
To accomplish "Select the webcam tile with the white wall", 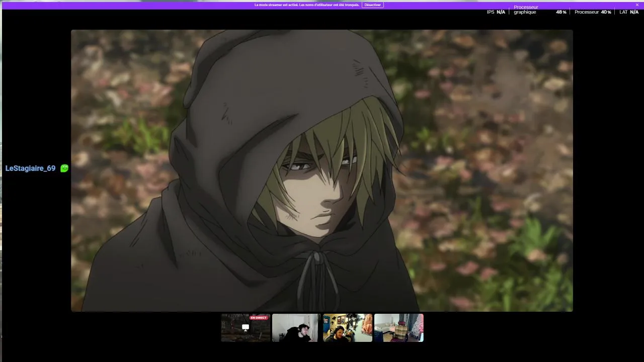I will click(296, 328).
